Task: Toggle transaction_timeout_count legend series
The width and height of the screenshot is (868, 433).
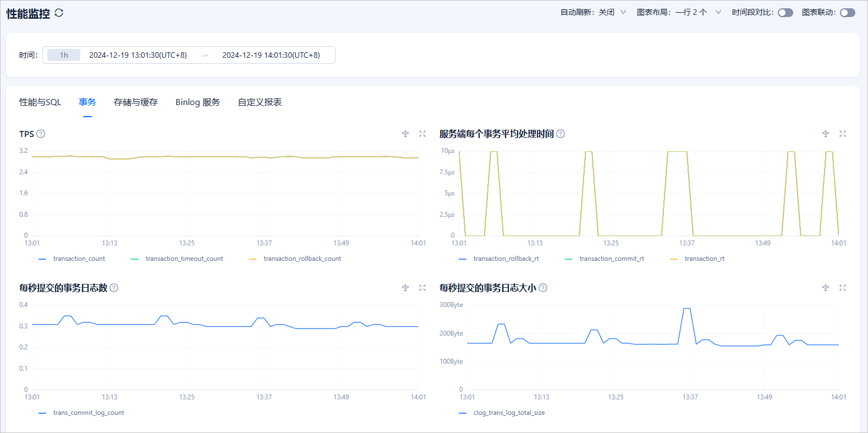Action: 177,259
